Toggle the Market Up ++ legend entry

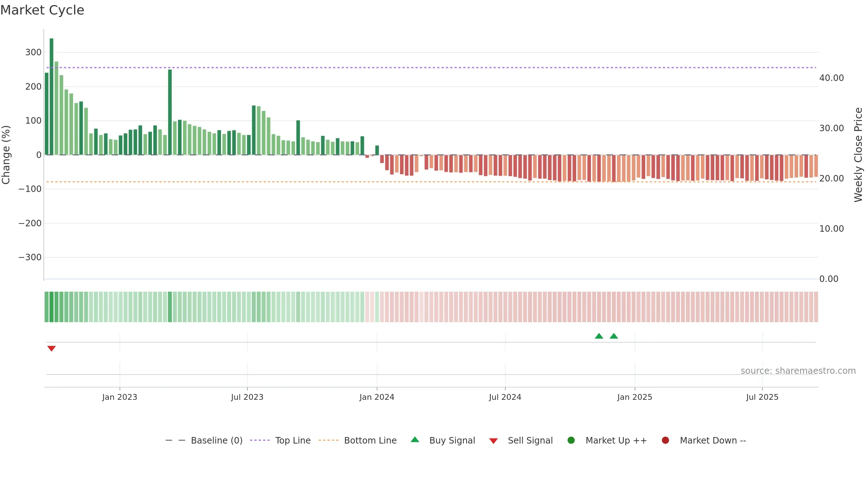(x=607, y=440)
